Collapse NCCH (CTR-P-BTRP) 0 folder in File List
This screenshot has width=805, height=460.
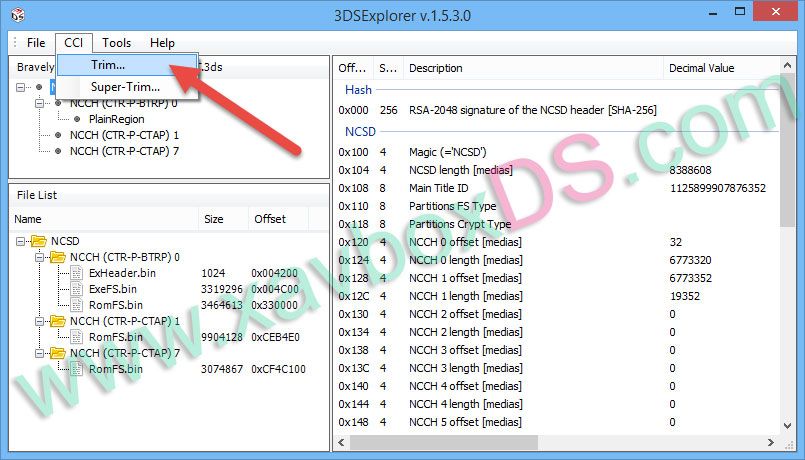click(x=39, y=257)
